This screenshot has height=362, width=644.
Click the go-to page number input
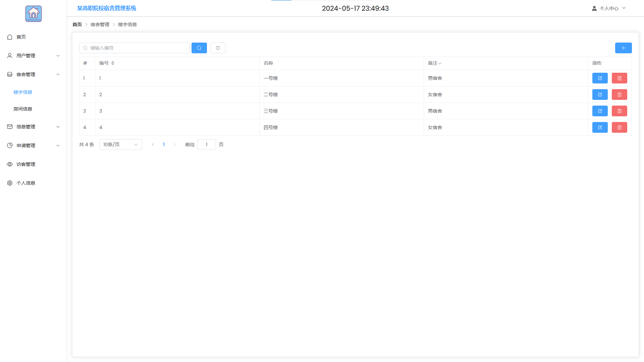(x=206, y=144)
